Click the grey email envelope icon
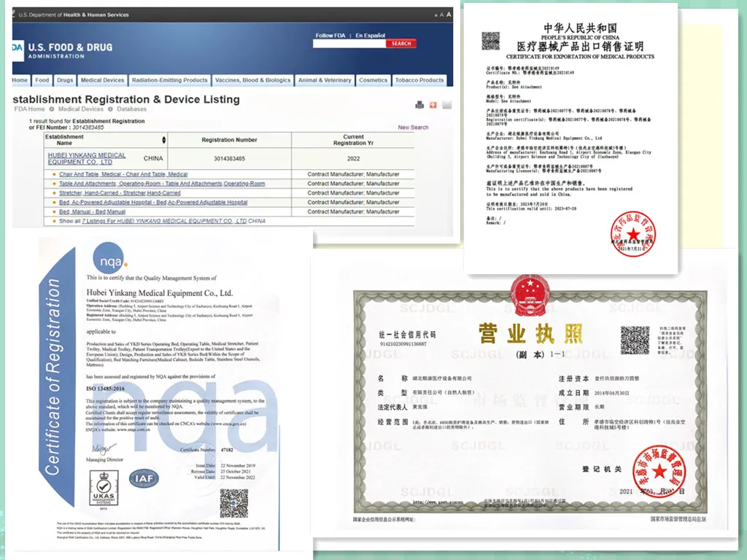 446,105
